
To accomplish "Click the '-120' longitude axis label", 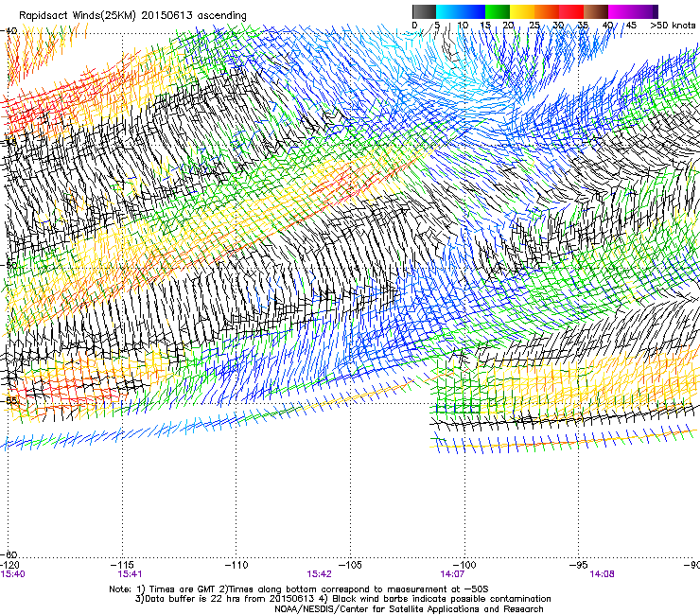I will (x=9, y=566).
